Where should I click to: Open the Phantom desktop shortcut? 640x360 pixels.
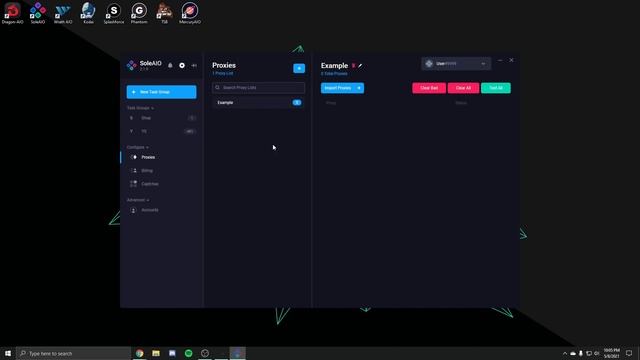(139, 13)
